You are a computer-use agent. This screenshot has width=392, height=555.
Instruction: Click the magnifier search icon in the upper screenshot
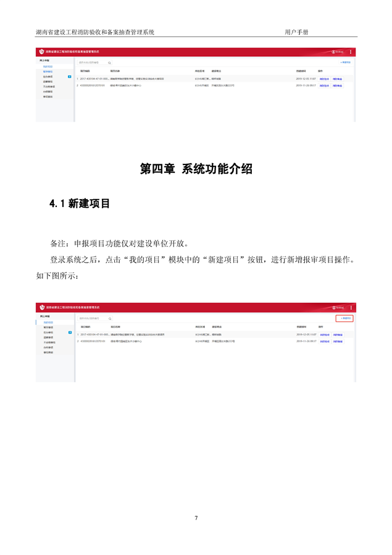point(110,63)
